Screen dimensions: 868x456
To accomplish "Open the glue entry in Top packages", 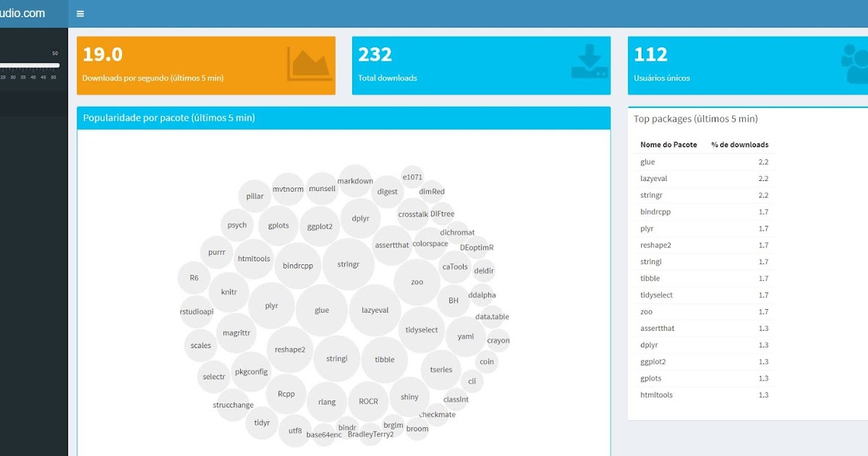I will (647, 161).
